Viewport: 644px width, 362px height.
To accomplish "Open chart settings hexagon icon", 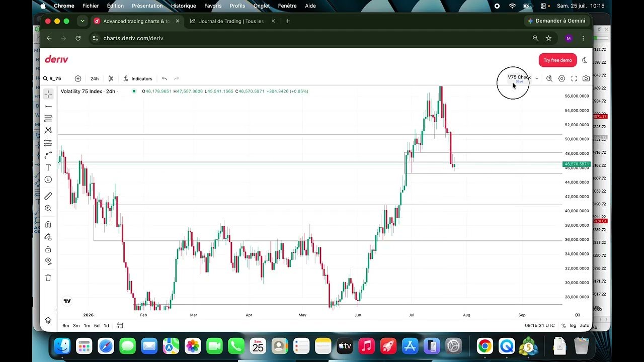I will tap(561, 78).
